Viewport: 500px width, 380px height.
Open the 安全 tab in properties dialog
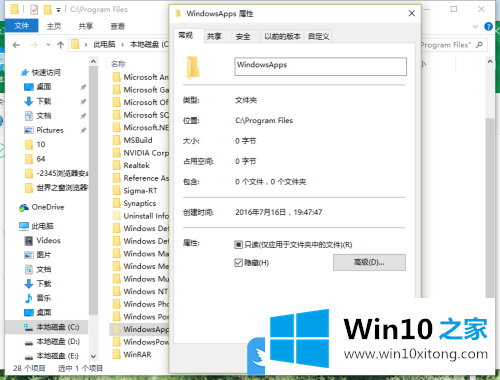[x=243, y=36]
